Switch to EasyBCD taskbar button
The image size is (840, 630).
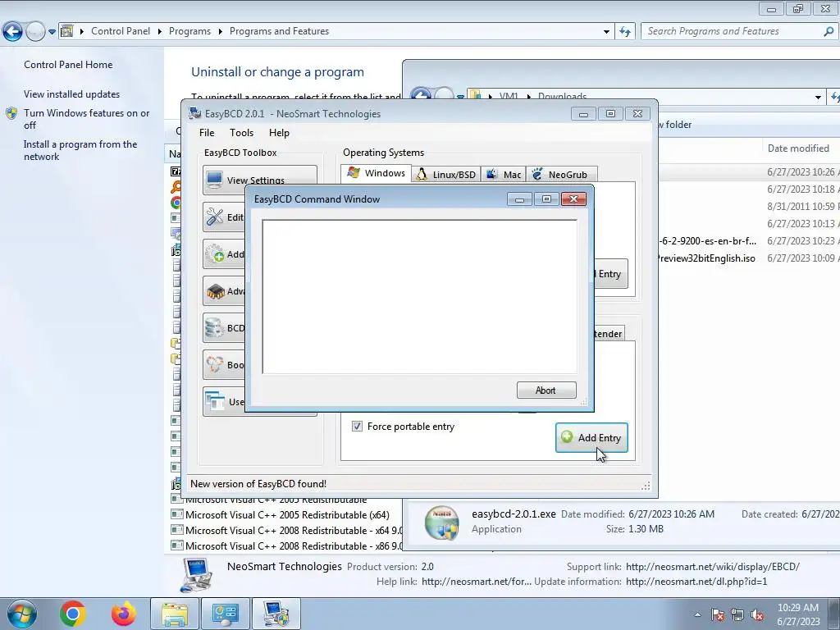[x=276, y=614]
